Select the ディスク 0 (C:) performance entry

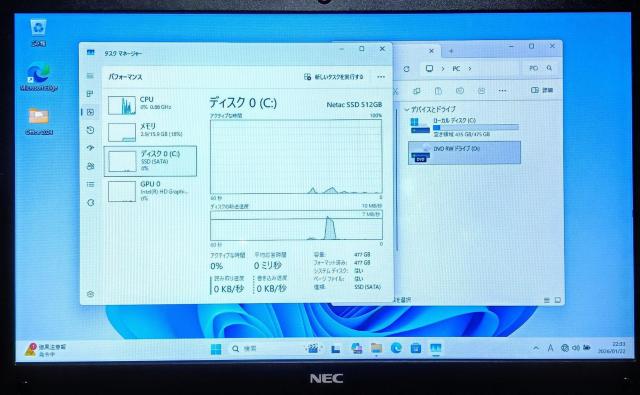point(150,161)
